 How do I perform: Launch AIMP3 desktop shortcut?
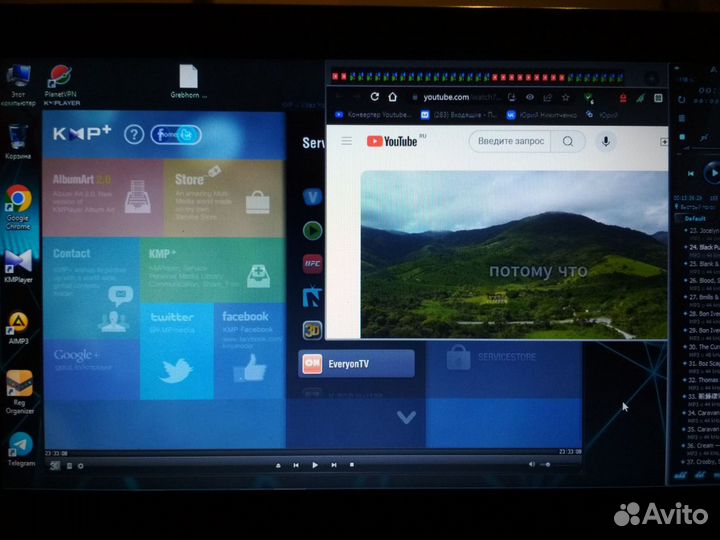18,328
